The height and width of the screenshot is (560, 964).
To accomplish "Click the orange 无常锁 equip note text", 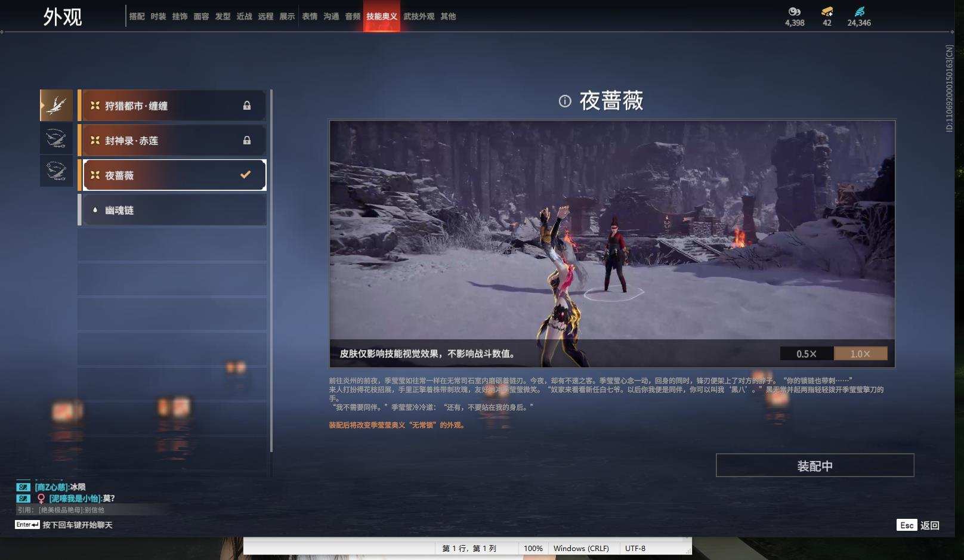I will 397,425.
